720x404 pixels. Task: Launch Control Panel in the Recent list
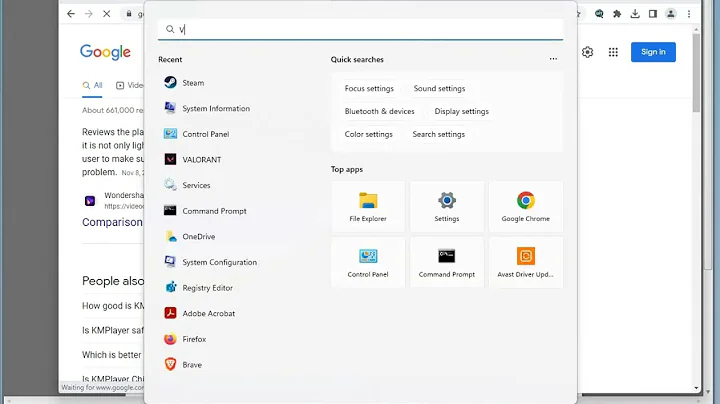click(x=197, y=134)
